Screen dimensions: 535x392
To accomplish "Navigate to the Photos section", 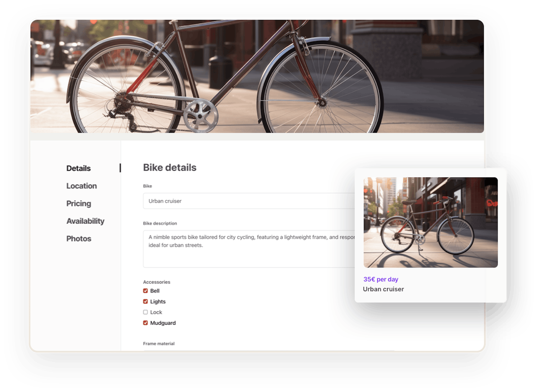I will click(x=79, y=239).
